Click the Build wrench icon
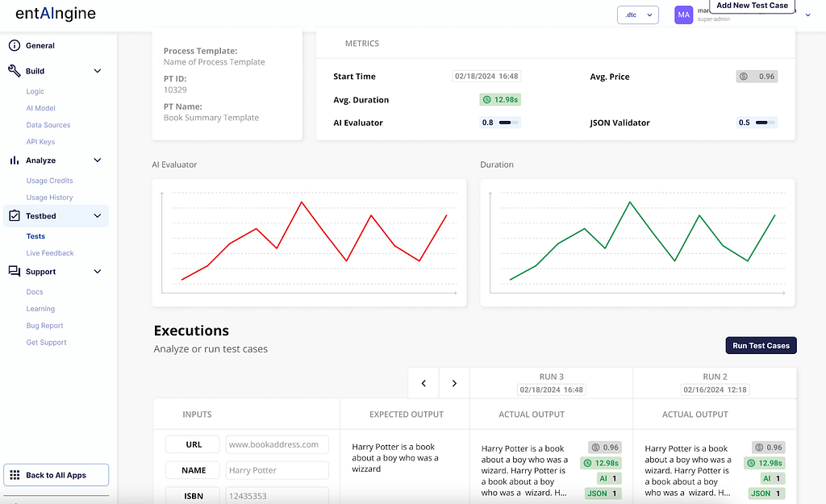The height and width of the screenshot is (504, 826). point(15,71)
